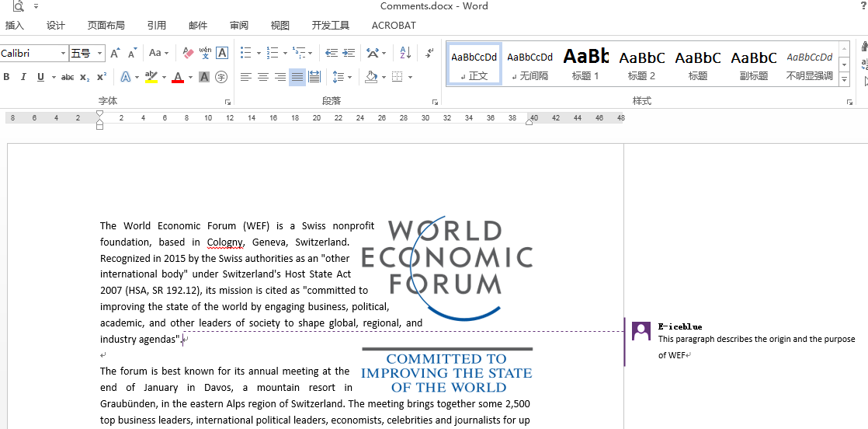Apply the 无间隔 style
Screen dimensions: 868x429
[529, 64]
